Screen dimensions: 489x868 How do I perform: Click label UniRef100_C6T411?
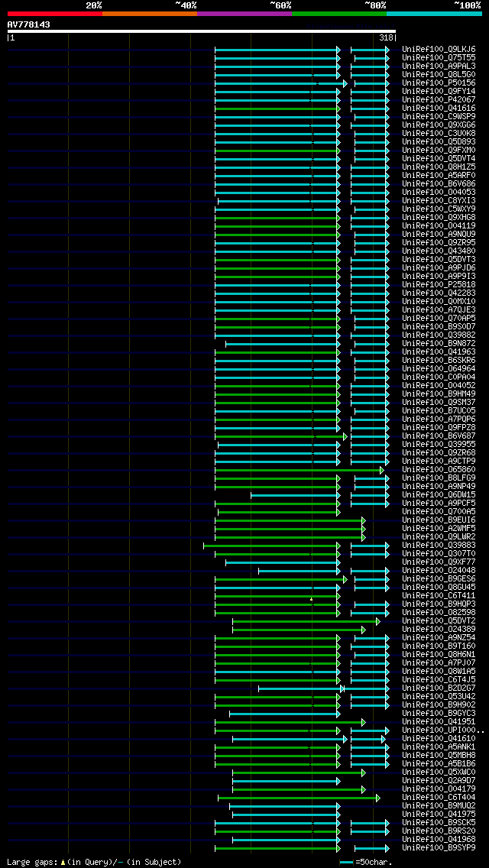click(x=439, y=596)
